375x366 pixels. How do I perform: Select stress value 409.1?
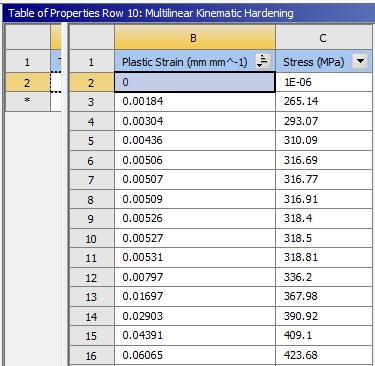pos(324,335)
